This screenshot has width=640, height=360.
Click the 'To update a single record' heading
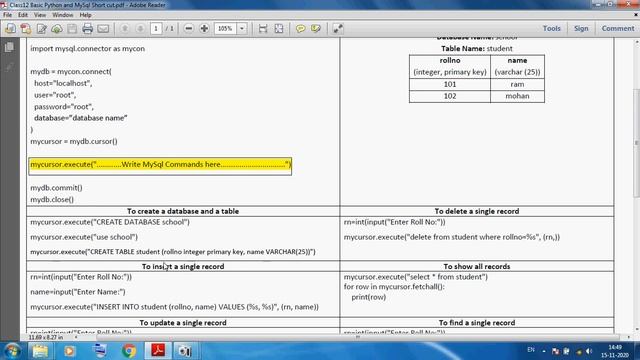click(183, 323)
